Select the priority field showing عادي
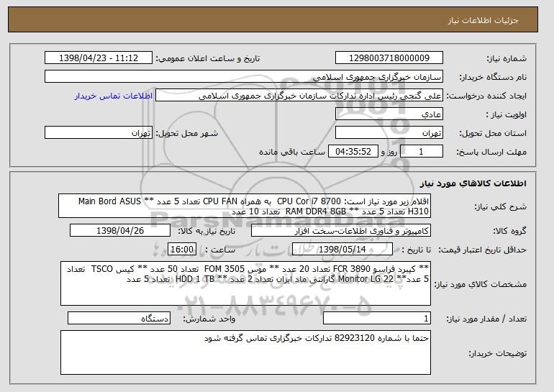 click(x=389, y=114)
